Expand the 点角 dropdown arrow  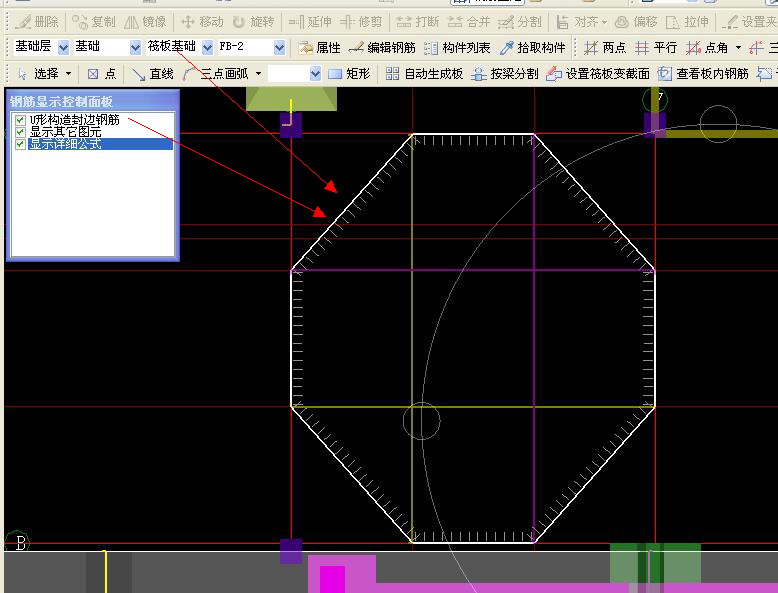click(x=738, y=48)
